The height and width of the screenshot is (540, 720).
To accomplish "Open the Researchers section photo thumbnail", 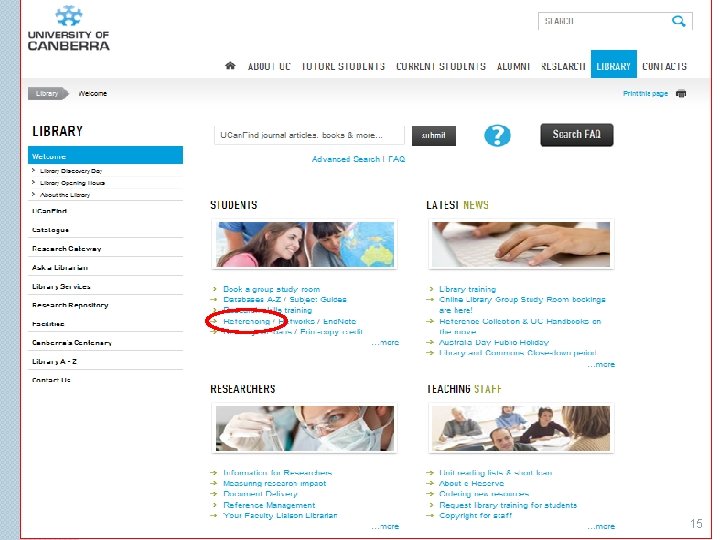I will pyautogui.click(x=305, y=428).
